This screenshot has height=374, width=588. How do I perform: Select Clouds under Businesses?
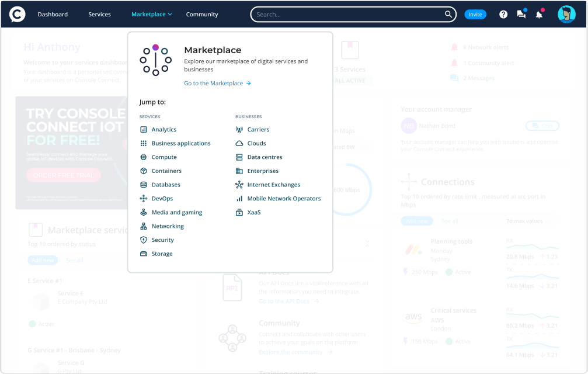click(x=256, y=143)
